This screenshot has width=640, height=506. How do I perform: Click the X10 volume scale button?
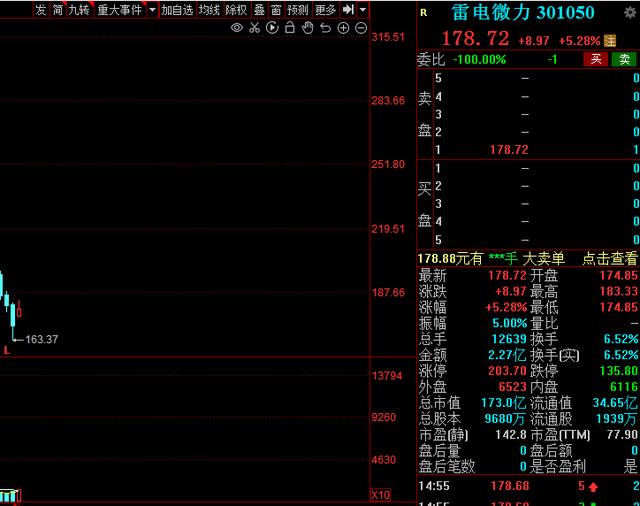tap(380, 495)
